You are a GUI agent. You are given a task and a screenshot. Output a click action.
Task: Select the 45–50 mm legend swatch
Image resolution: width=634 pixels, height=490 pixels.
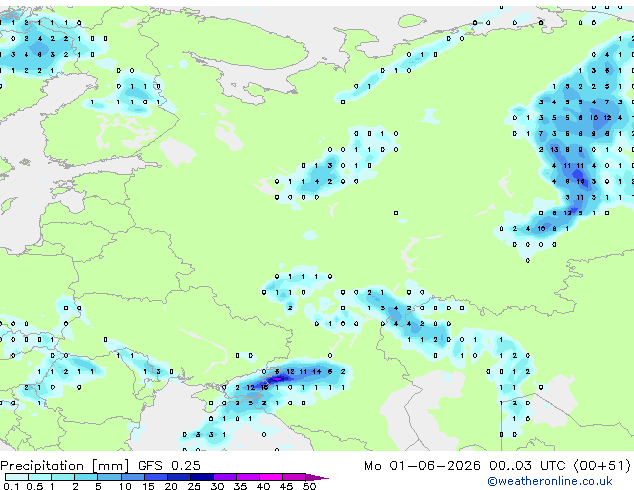[294, 477]
